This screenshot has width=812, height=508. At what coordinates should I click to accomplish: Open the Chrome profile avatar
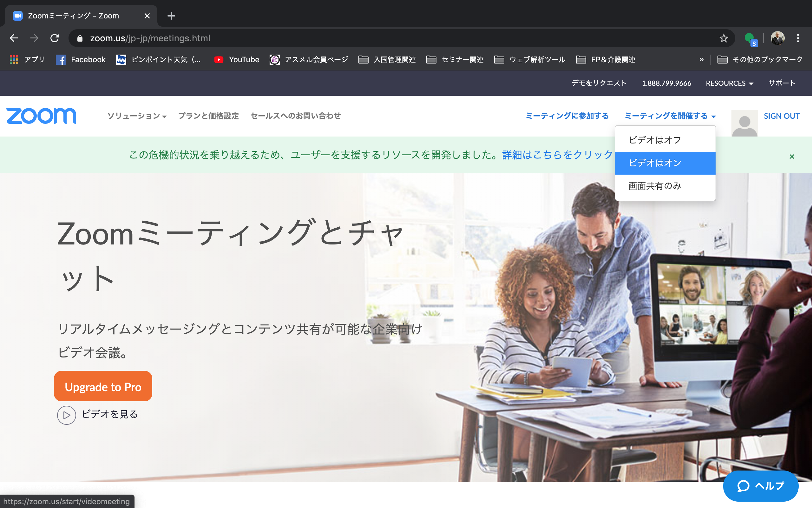pos(777,38)
